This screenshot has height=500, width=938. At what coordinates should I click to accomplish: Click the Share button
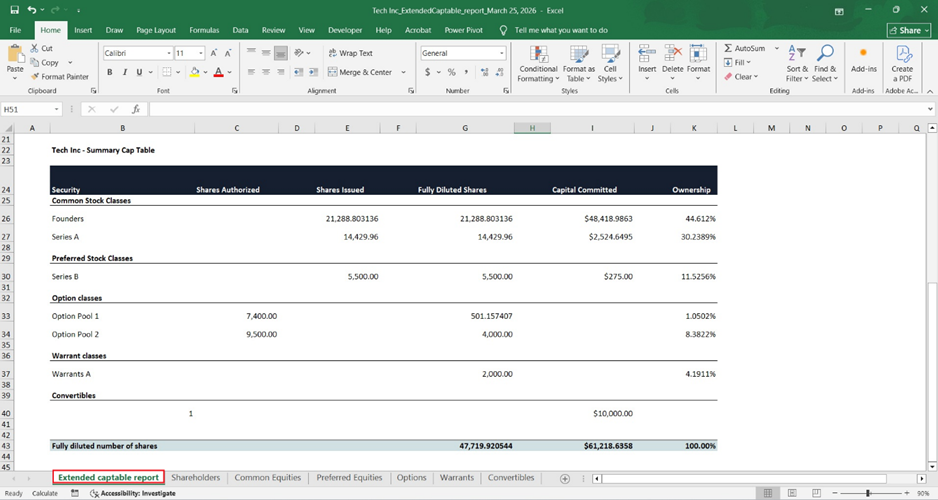tap(908, 30)
